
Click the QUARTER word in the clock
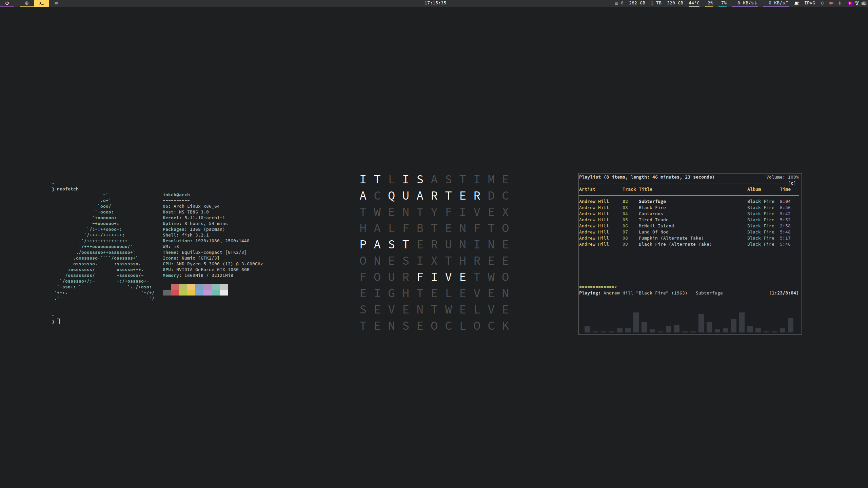(434, 196)
